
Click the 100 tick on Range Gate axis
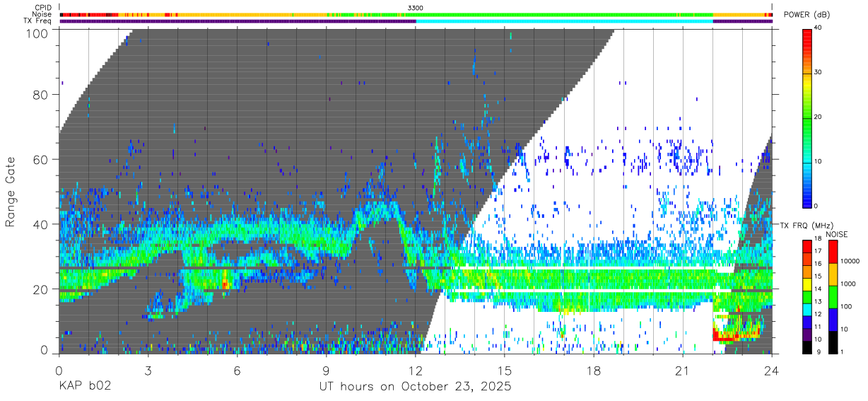pyautogui.click(x=37, y=32)
